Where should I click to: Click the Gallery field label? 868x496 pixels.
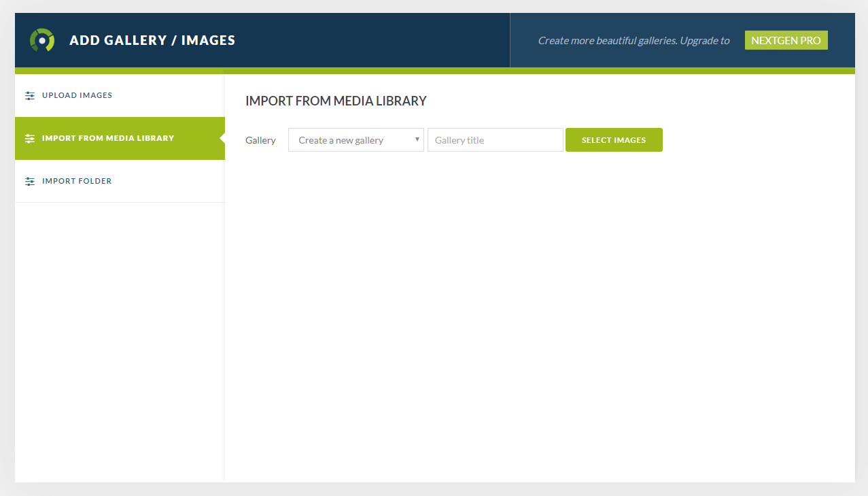260,139
